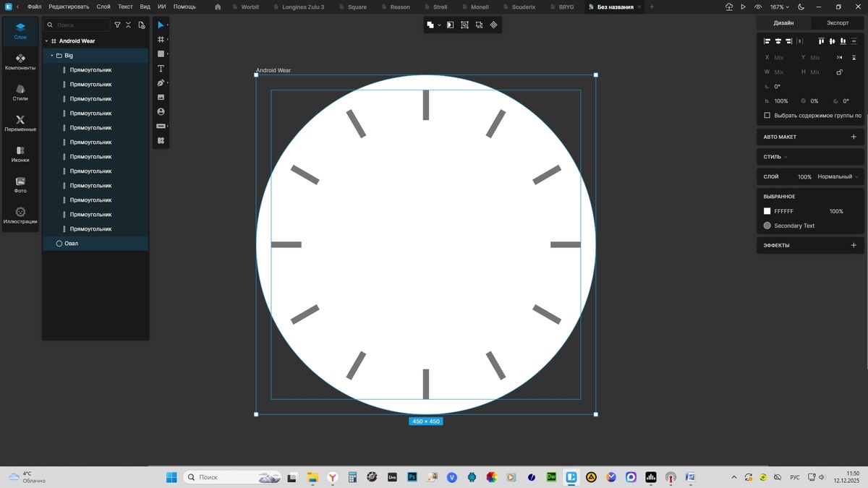Open the Text menu
The width and height of the screenshot is (868, 488).
click(x=125, y=7)
